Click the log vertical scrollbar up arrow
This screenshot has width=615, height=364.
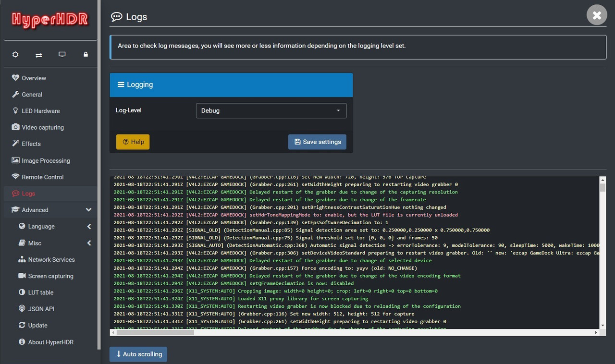(x=603, y=180)
